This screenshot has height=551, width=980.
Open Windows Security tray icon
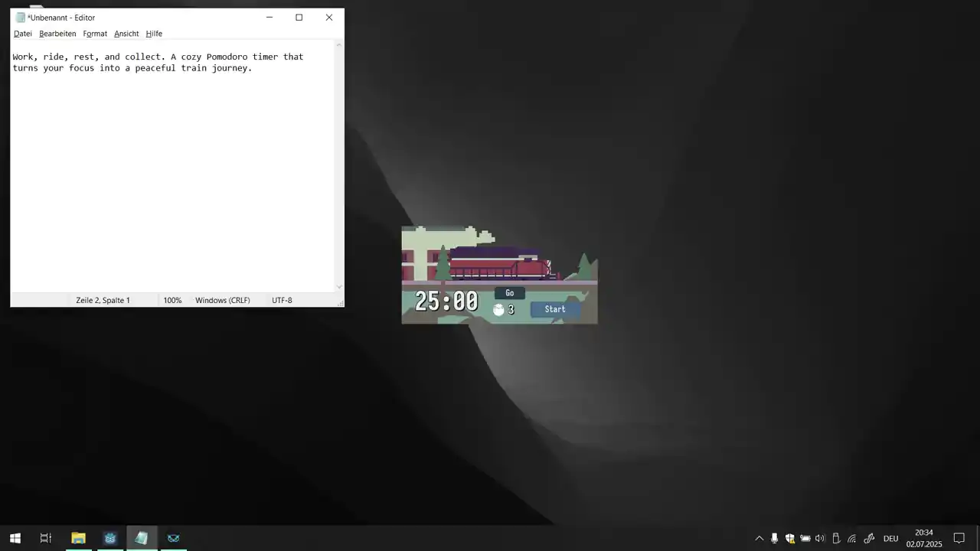pos(790,538)
